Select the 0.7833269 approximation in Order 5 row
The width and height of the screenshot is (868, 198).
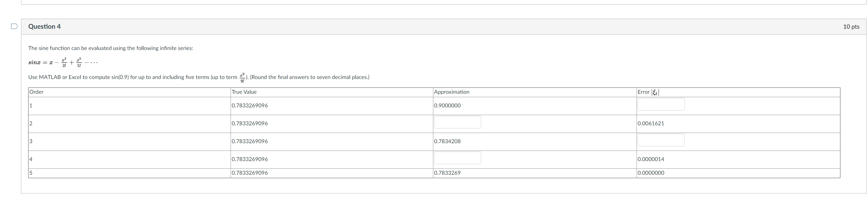tap(447, 173)
